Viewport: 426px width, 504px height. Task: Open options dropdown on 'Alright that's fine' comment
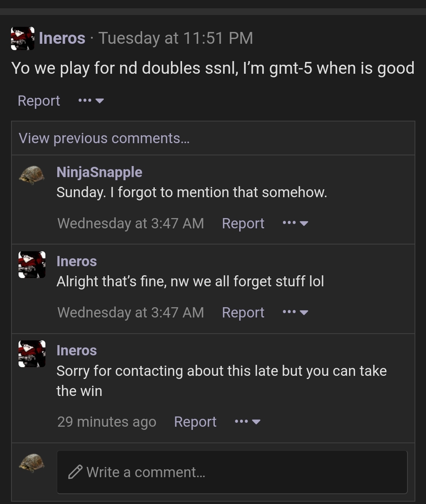(x=295, y=312)
